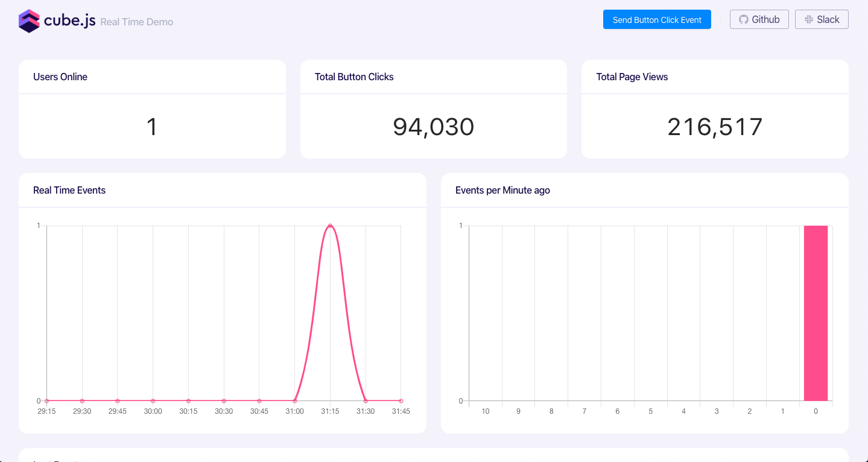Click the Real Time Events card title
This screenshot has height=462, width=868.
(x=69, y=190)
